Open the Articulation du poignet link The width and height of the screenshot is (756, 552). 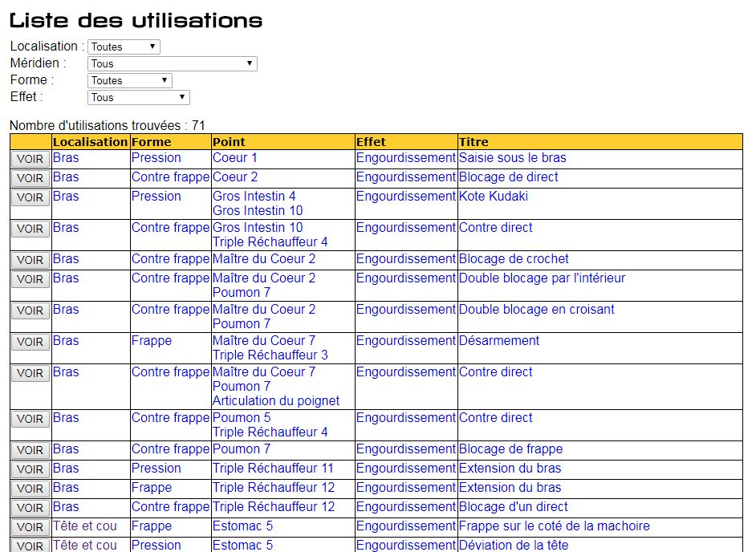pos(275,401)
